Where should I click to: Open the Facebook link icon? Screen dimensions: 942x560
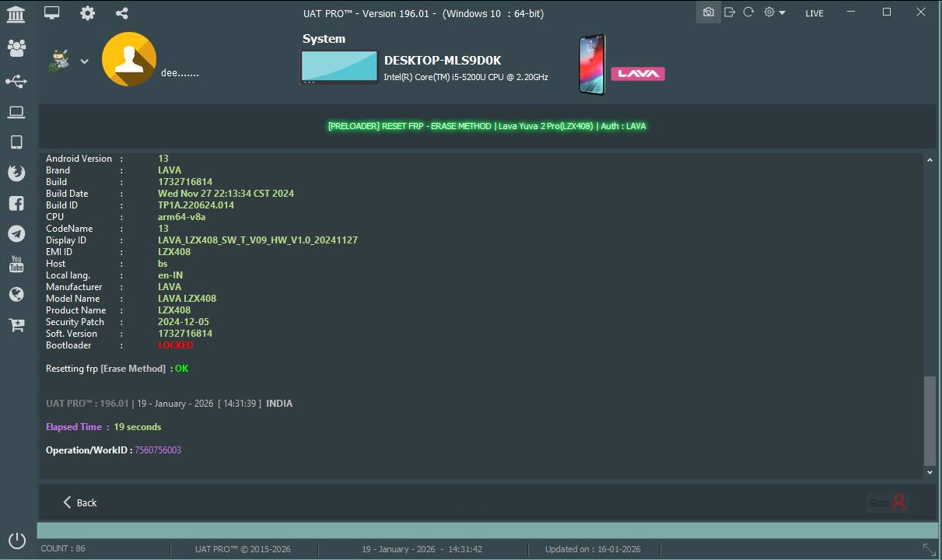16,204
